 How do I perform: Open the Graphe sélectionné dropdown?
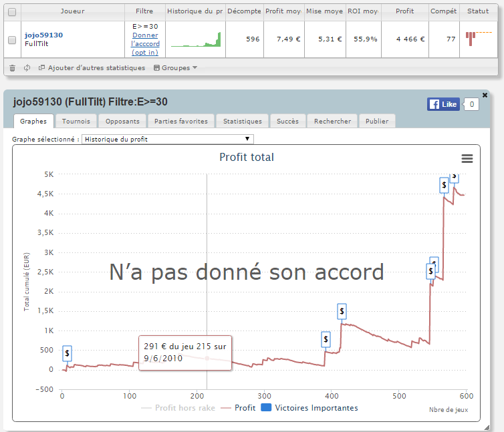[x=167, y=139]
